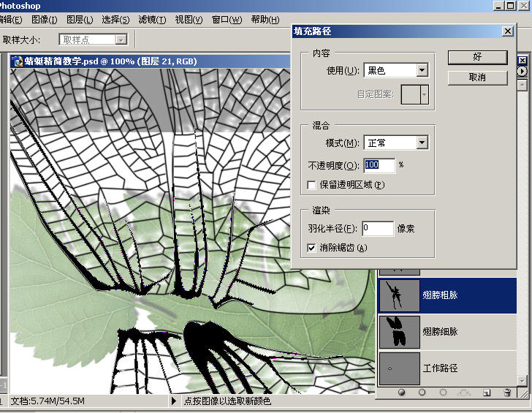
Task: Click 翅膀细脉 path thumbnail
Action: click(399, 332)
